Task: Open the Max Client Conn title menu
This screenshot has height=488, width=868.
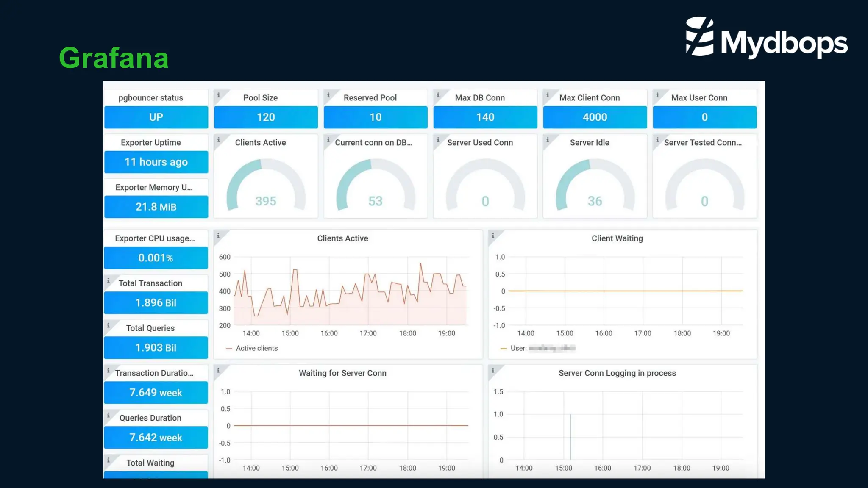Action: [590, 98]
